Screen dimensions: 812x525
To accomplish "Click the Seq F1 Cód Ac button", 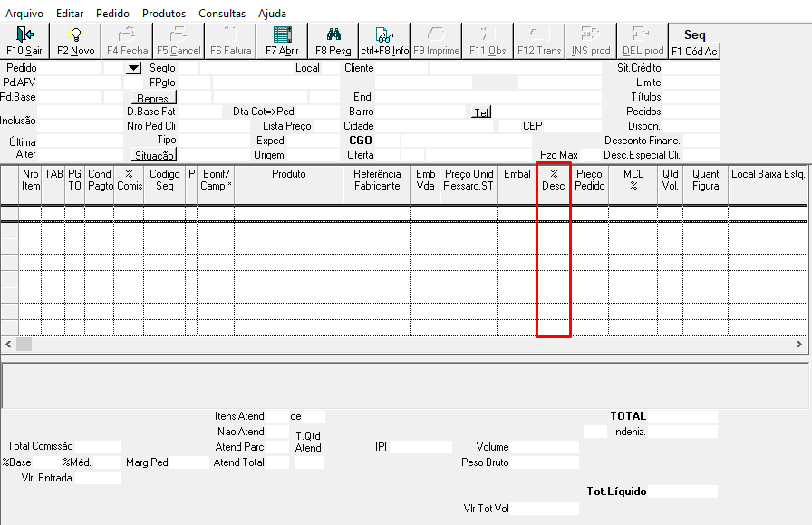I will [694, 41].
